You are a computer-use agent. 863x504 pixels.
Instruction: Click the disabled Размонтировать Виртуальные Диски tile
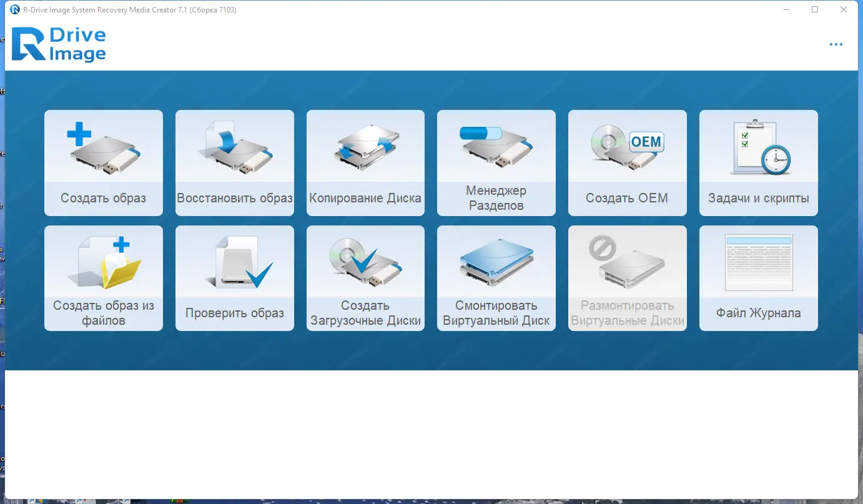click(x=627, y=278)
